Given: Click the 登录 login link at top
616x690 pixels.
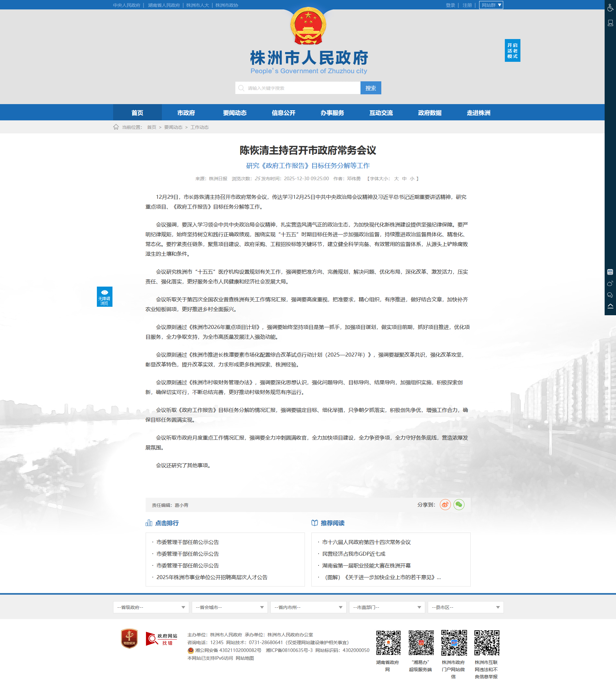Looking at the screenshot, I should [450, 5].
